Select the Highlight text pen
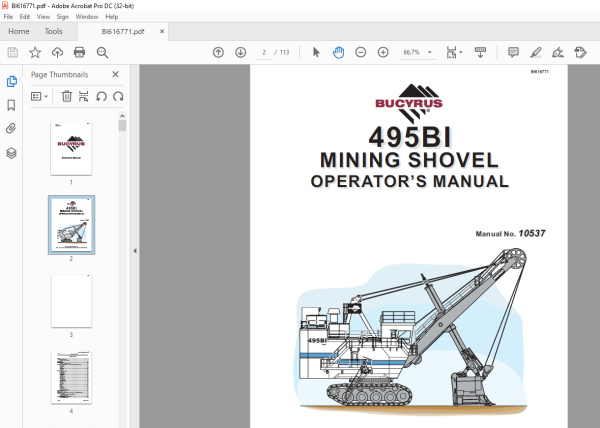Screen dimensions: 600x428 [536, 52]
